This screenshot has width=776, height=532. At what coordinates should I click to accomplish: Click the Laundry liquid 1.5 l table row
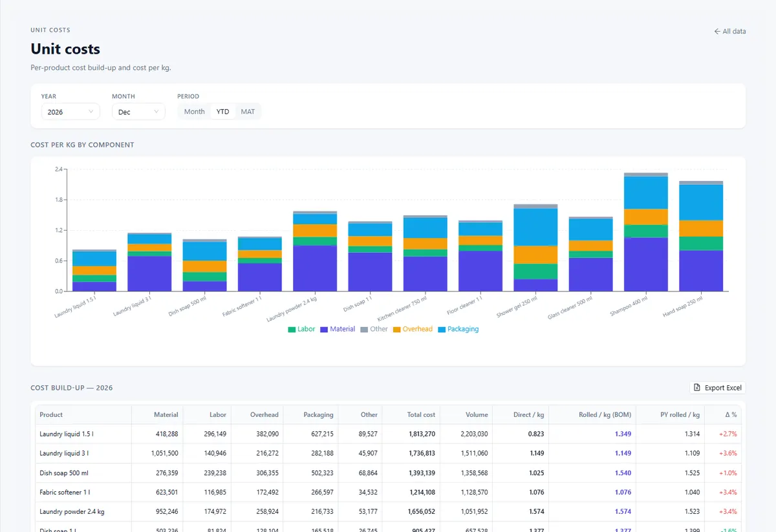(x=388, y=434)
